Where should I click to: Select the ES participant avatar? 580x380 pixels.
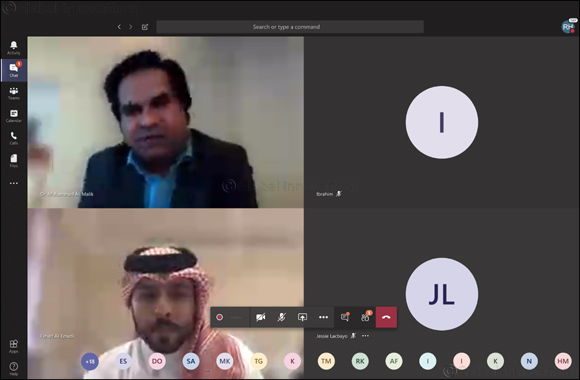(x=124, y=361)
